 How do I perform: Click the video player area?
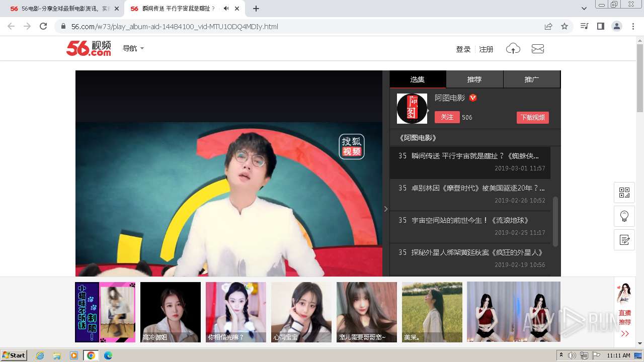pos(229,173)
